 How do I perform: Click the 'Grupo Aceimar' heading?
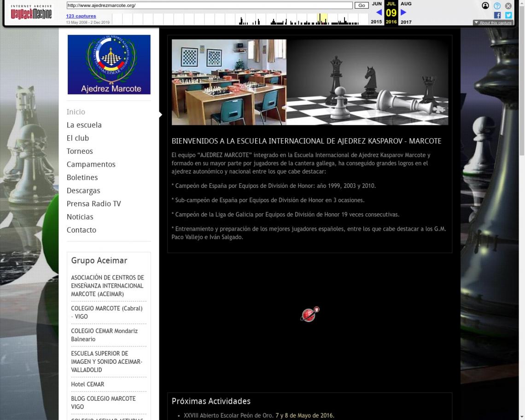(99, 261)
